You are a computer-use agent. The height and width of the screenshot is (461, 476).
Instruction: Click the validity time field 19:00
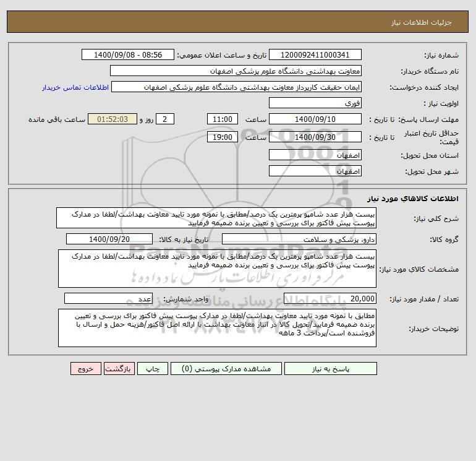223,137
